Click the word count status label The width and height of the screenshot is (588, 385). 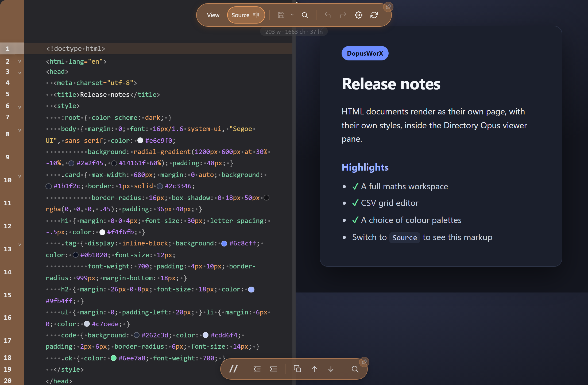click(x=294, y=32)
